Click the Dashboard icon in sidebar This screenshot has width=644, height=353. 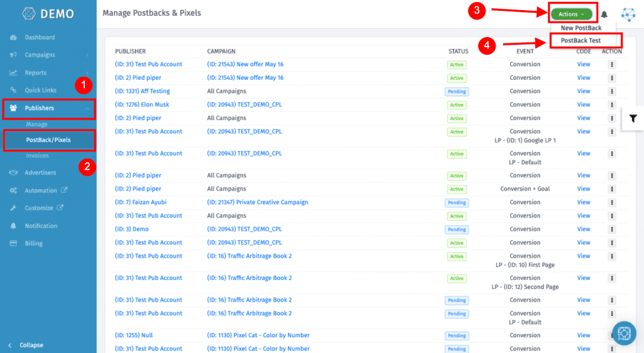[13, 37]
